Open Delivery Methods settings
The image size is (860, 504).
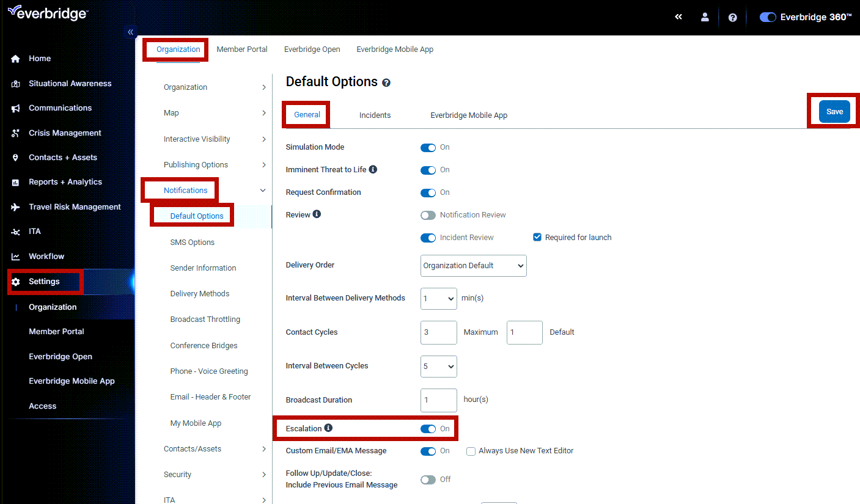(200, 294)
